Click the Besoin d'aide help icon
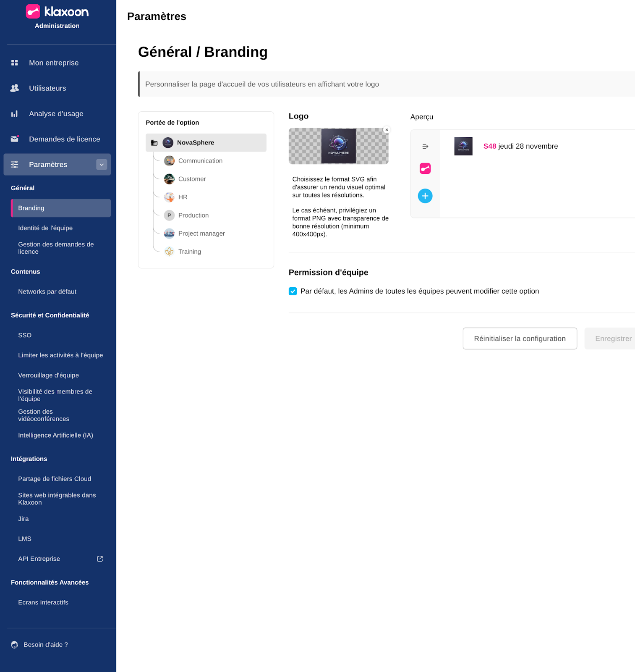The image size is (635, 672). click(15, 645)
